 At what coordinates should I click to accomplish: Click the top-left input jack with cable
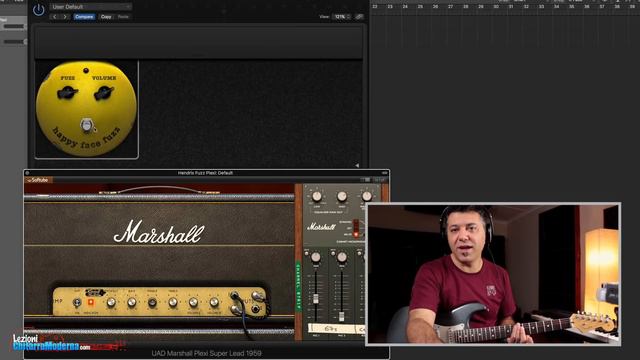click(235, 295)
